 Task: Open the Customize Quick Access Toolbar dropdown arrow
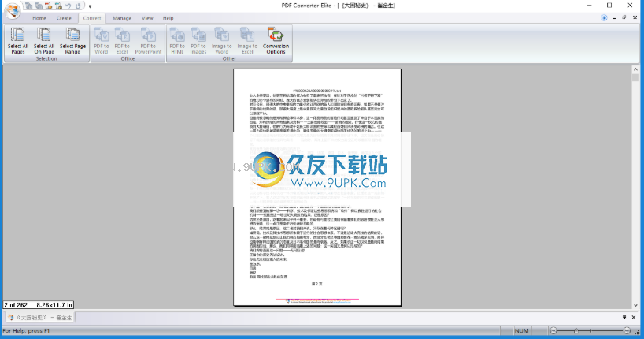(90, 6)
